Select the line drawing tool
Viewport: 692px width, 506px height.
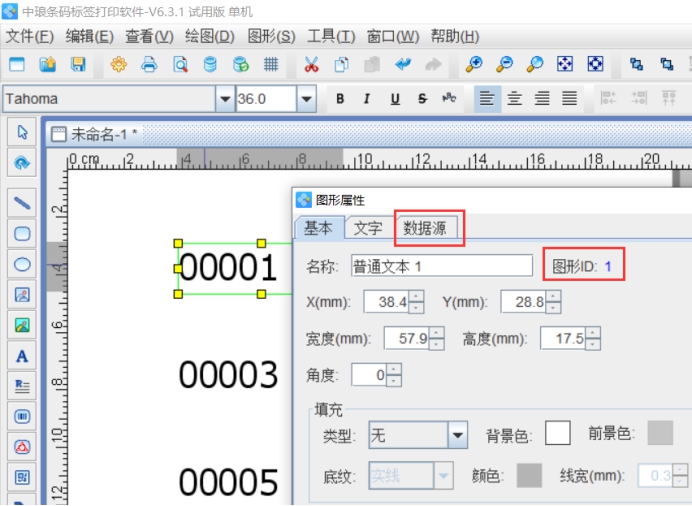(21, 203)
